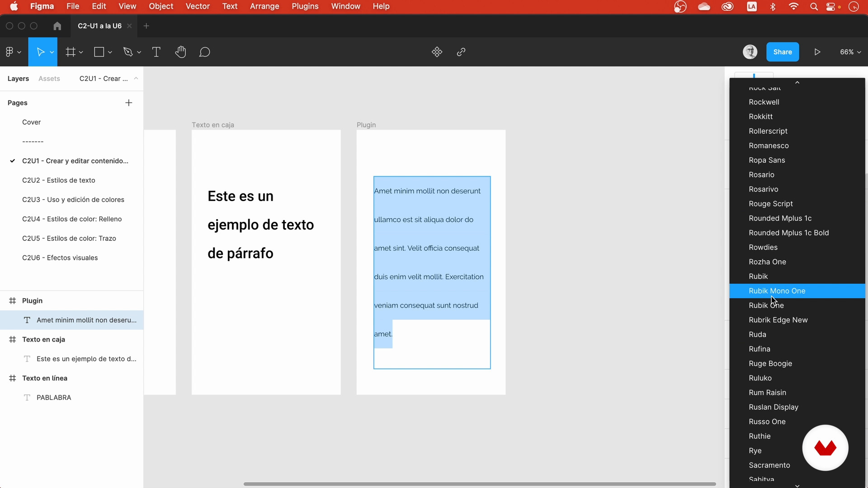This screenshot has width=868, height=488.
Task: Expand the main menu dropdown chevron
Action: 19,52
